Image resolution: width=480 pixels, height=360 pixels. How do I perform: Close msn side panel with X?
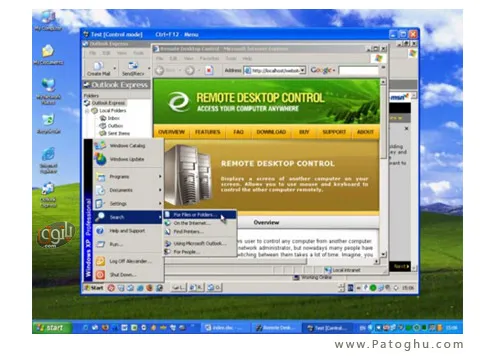tap(406, 128)
